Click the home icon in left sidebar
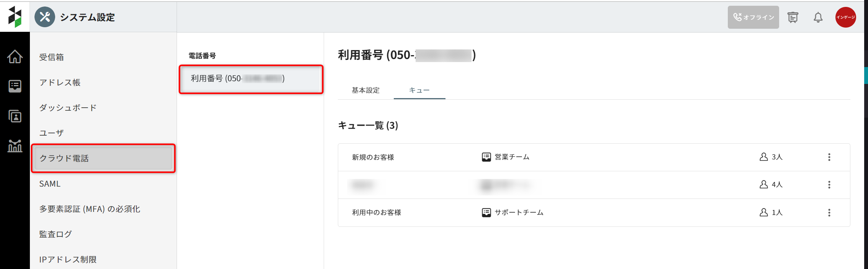 click(15, 57)
